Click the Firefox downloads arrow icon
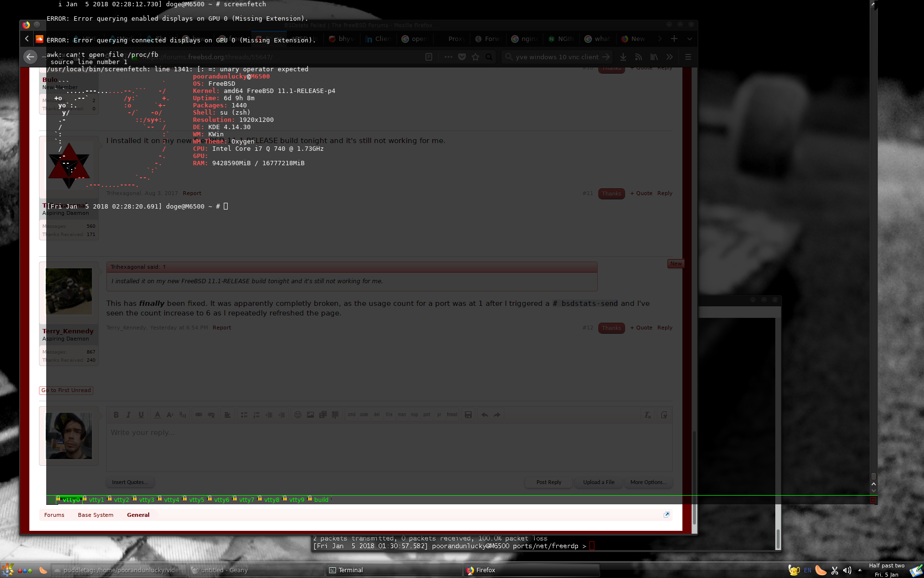 coord(623,57)
